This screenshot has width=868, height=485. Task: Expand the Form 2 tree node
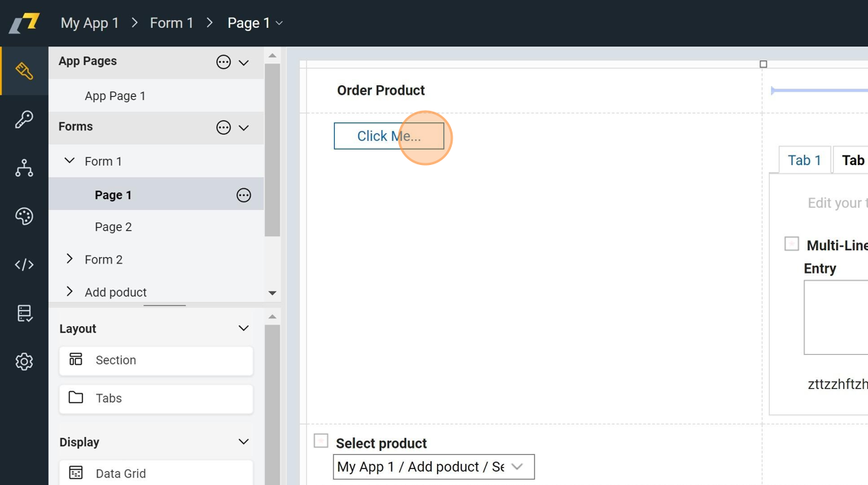pyautogui.click(x=70, y=260)
